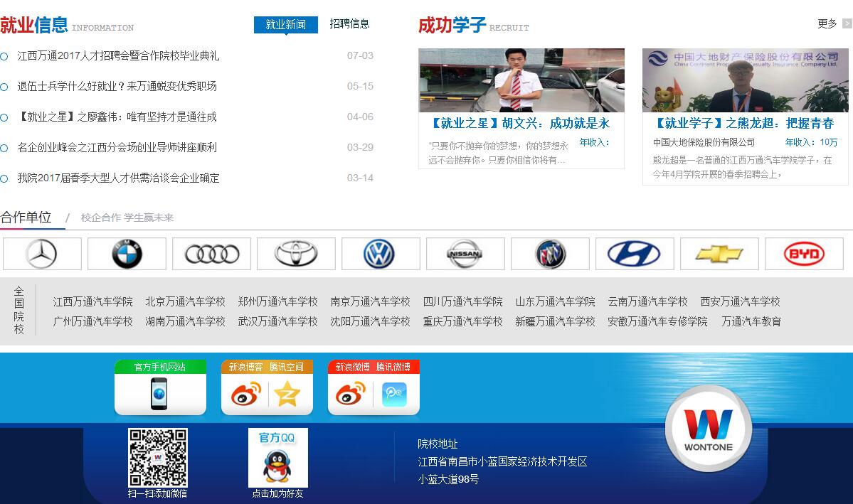Expand 更多 in the 成功学子 section

coord(827,24)
